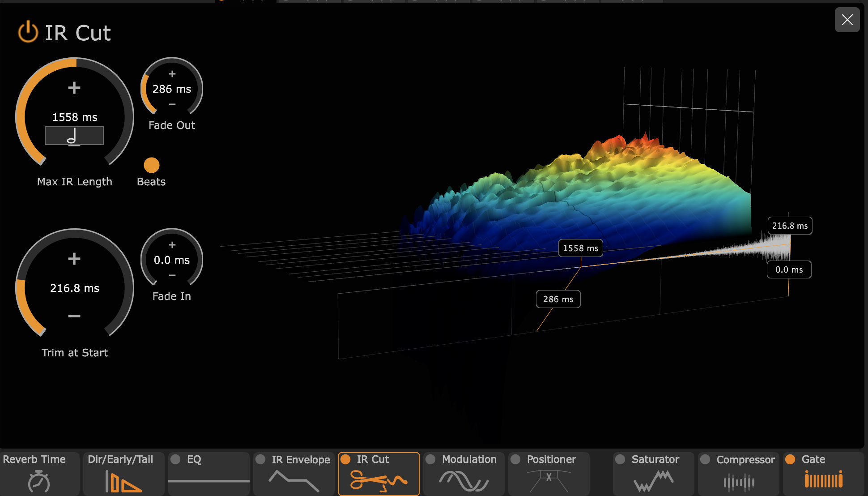Increase Max IR Length with plus
The width and height of the screenshot is (868, 496).
click(x=74, y=88)
